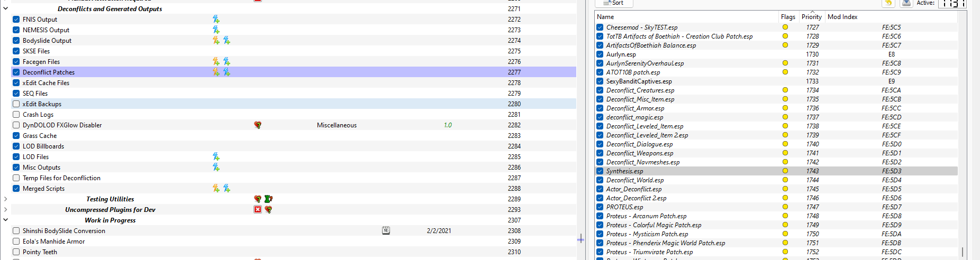Sort plugins by Name column header
980x260 pixels.
tap(687, 17)
